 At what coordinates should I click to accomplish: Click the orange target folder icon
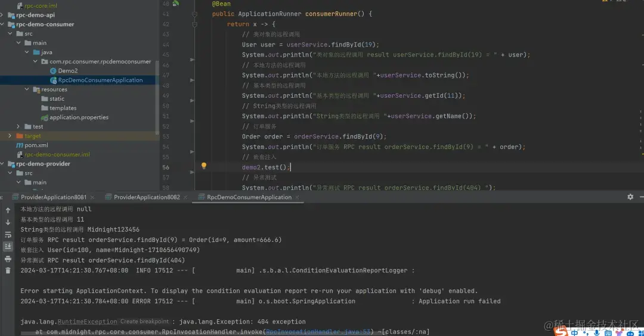pos(19,136)
